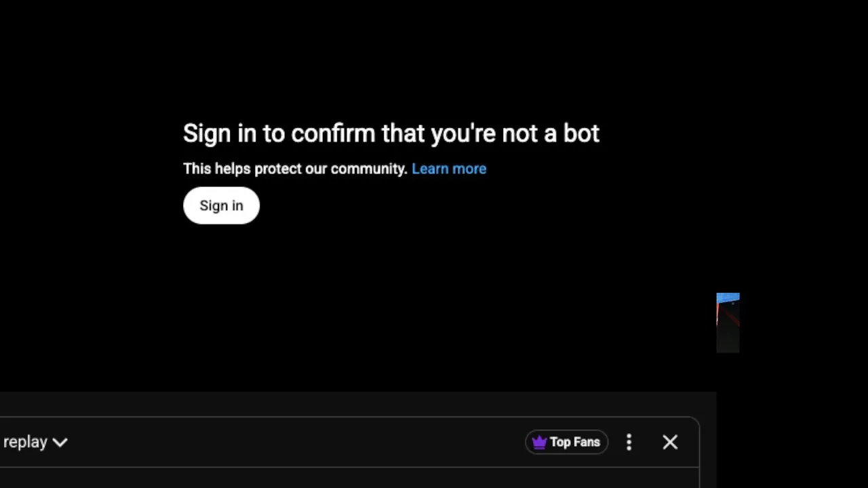The width and height of the screenshot is (868, 488).
Task: Select the small video thumbnail on right
Action: point(728,323)
